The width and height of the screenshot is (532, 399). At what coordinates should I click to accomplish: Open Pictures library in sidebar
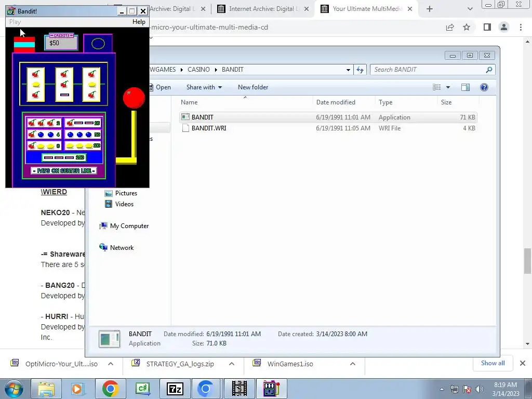(121, 193)
